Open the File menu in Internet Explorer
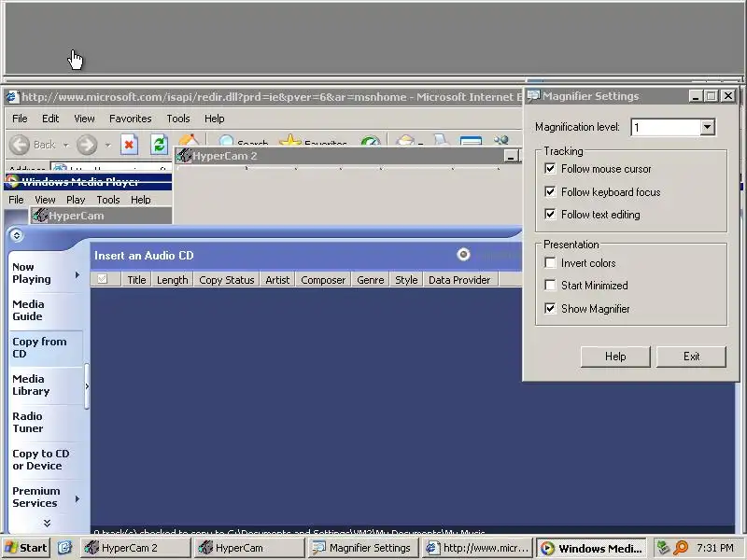 [x=20, y=119]
